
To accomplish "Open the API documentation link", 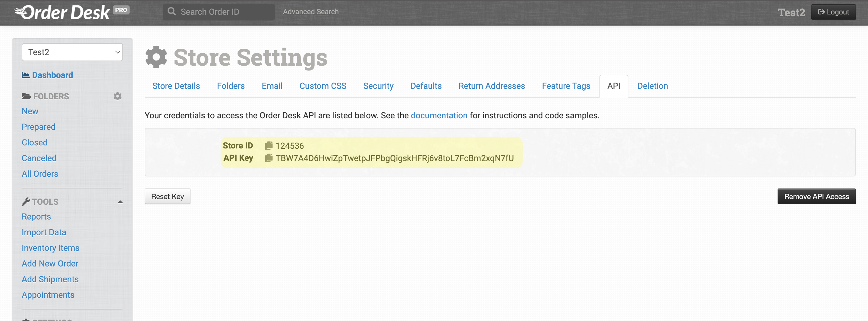I will (439, 116).
